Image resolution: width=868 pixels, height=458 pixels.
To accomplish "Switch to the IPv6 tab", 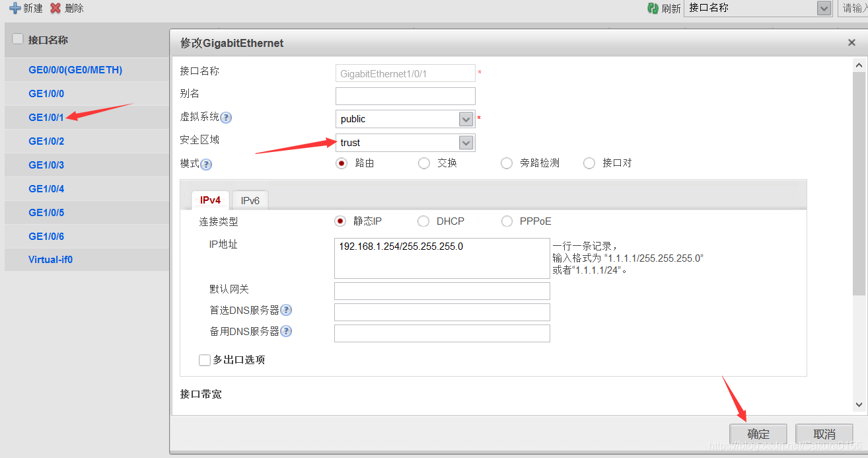I will (250, 200).
